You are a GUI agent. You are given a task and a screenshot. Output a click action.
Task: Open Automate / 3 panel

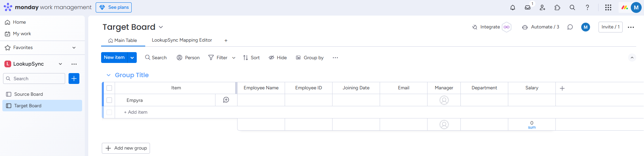pyautogui.click(x=541, y=27)
